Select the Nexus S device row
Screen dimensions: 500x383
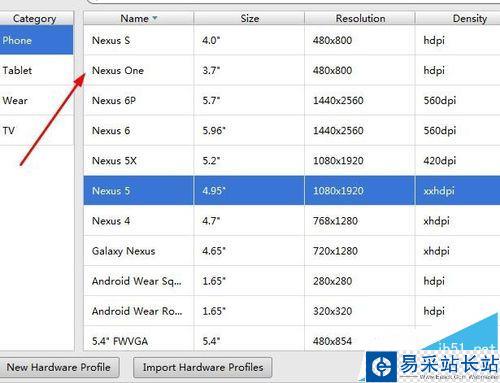[x=292, y=40]
